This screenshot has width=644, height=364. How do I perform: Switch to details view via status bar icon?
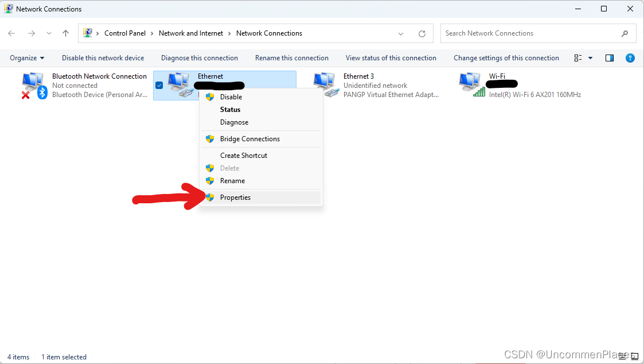(x=623, y=356)
